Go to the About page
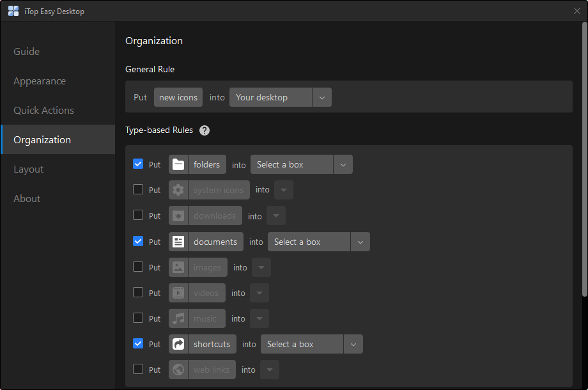The image size is (588, 390). coord(27,199)
